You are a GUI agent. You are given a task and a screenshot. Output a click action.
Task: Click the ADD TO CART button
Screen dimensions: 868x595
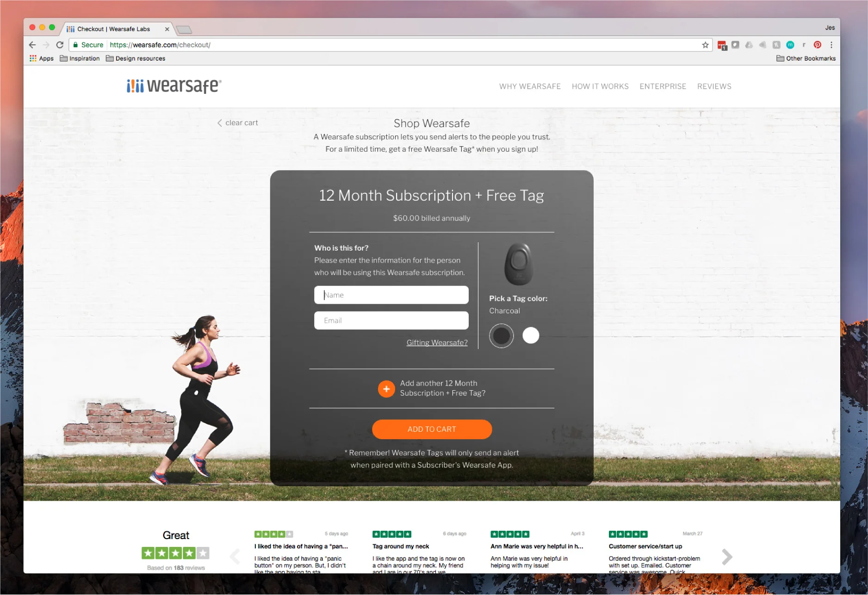click(431, 429)
